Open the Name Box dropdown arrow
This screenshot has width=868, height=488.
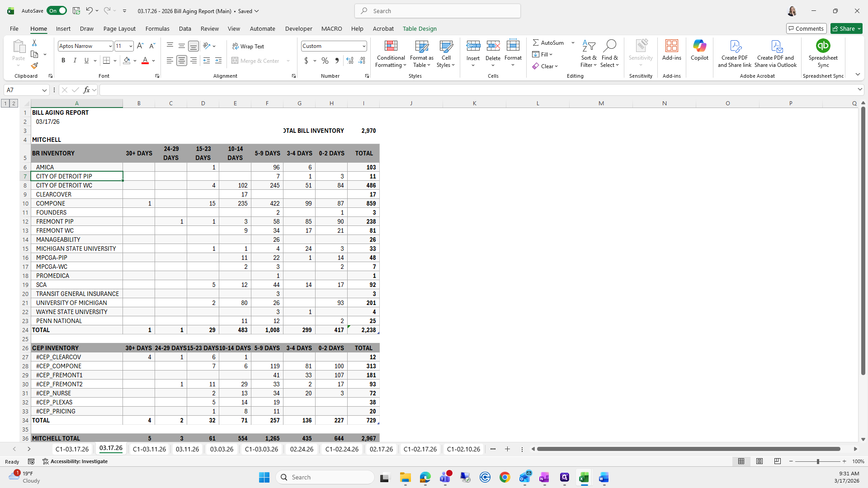pyautogui.click(x=44, y=90)
